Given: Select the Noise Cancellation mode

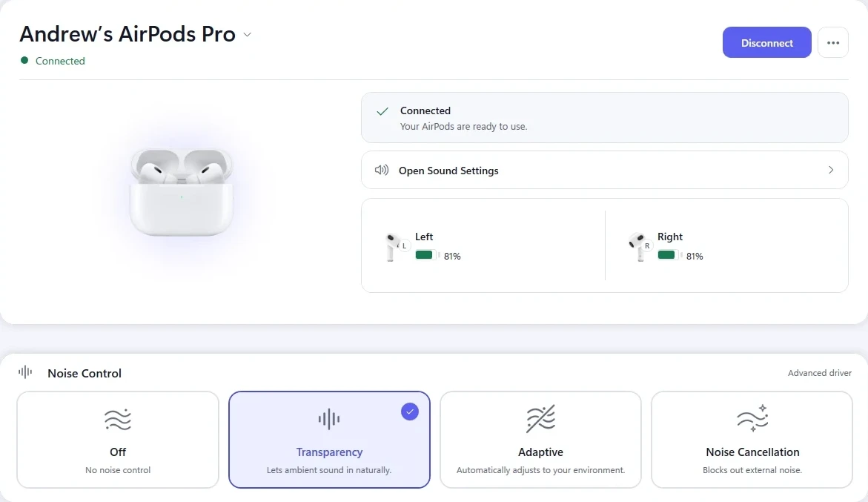Looking at the screenshot, I should [x=752, y=440].
